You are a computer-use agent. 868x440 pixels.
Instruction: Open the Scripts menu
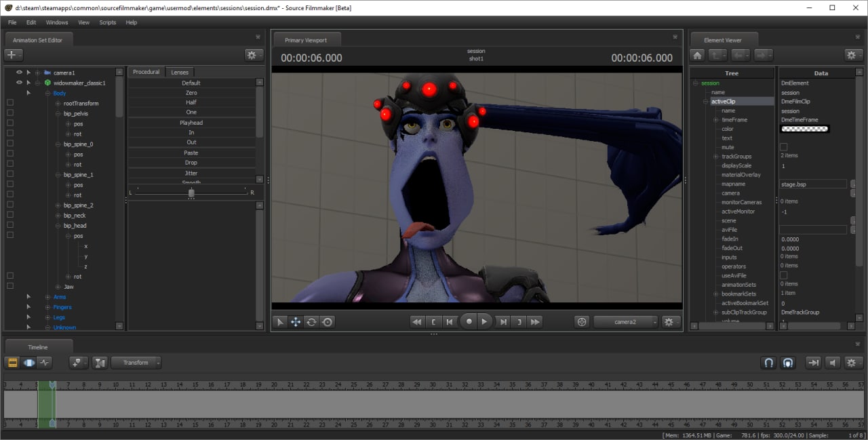pos(108,22)
